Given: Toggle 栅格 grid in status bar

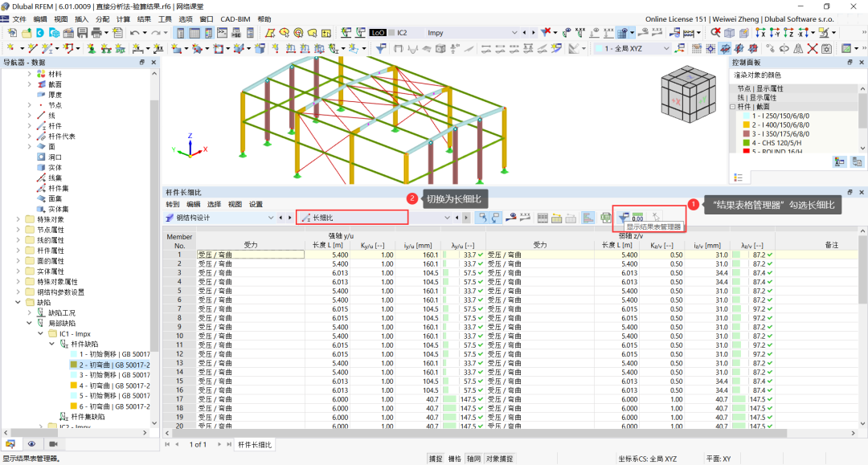Looking at the screenshot, I should (454, 459).
